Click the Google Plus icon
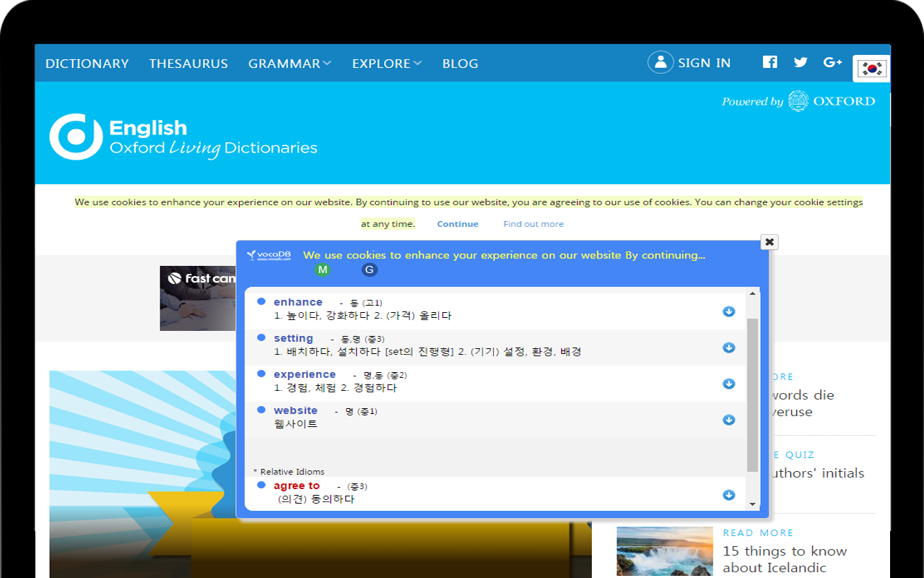This screenshot has height=578, width=924. point(832,62)
